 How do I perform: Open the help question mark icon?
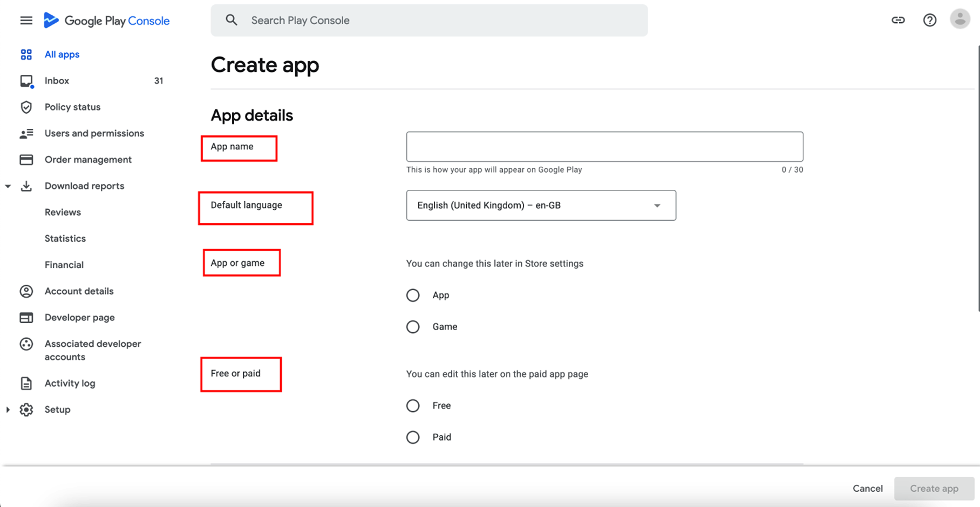[x=929, y=20]
